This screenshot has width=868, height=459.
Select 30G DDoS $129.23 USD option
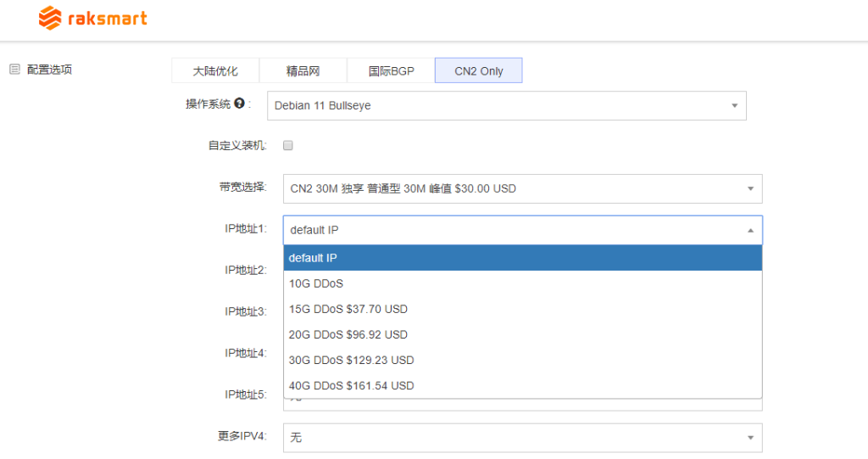pos(522,360)
